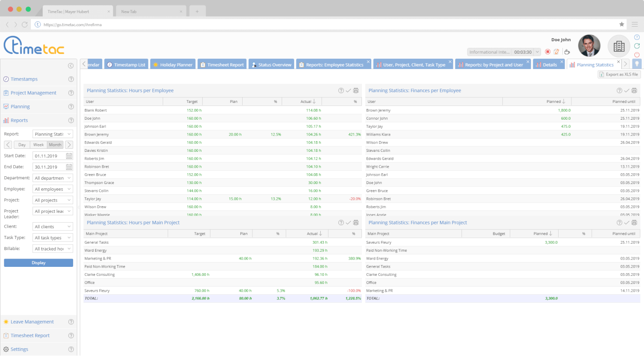644x362 pixels.
Task: Switch to Reports: by Project and User tab
Action: point(493,64)
